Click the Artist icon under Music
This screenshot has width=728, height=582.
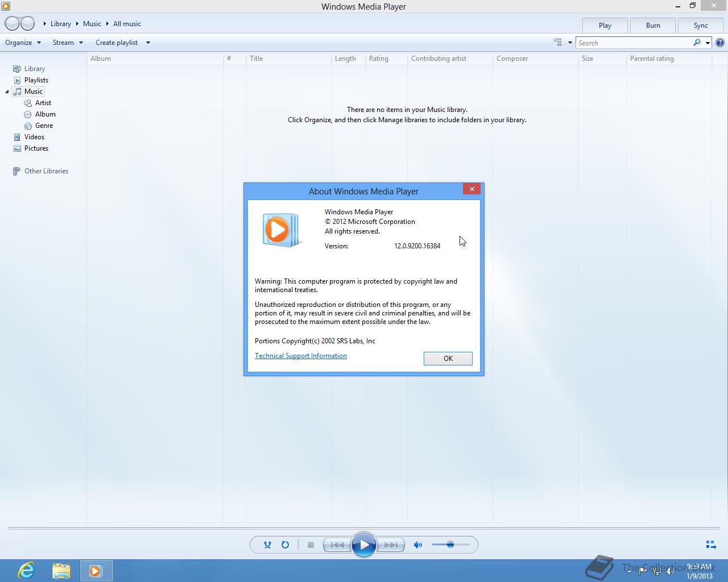coord(28,103)
